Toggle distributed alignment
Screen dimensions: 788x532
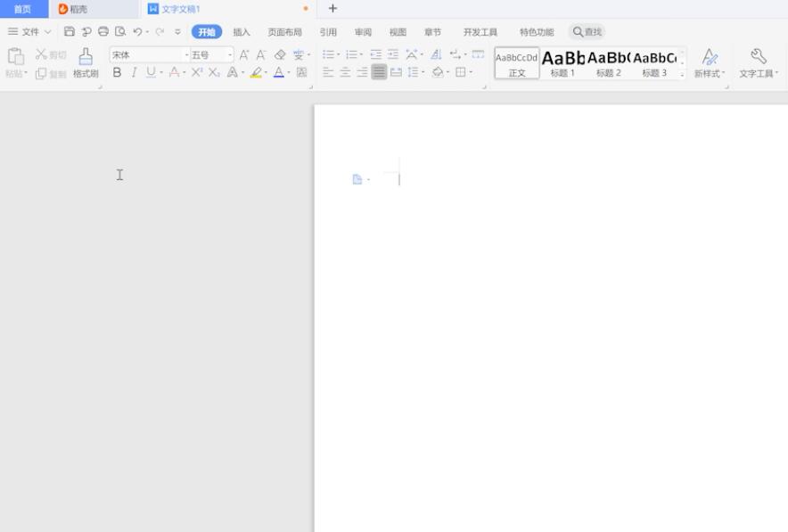396,72
